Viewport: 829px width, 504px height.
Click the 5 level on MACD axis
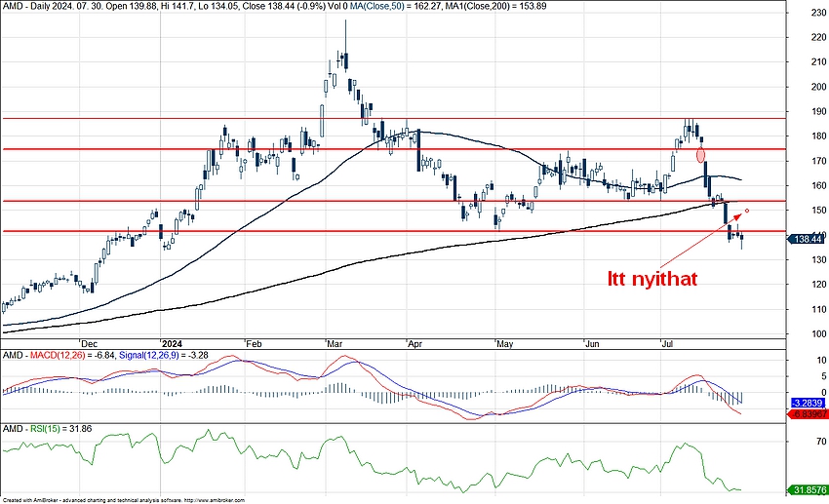(x=823, y=376)
